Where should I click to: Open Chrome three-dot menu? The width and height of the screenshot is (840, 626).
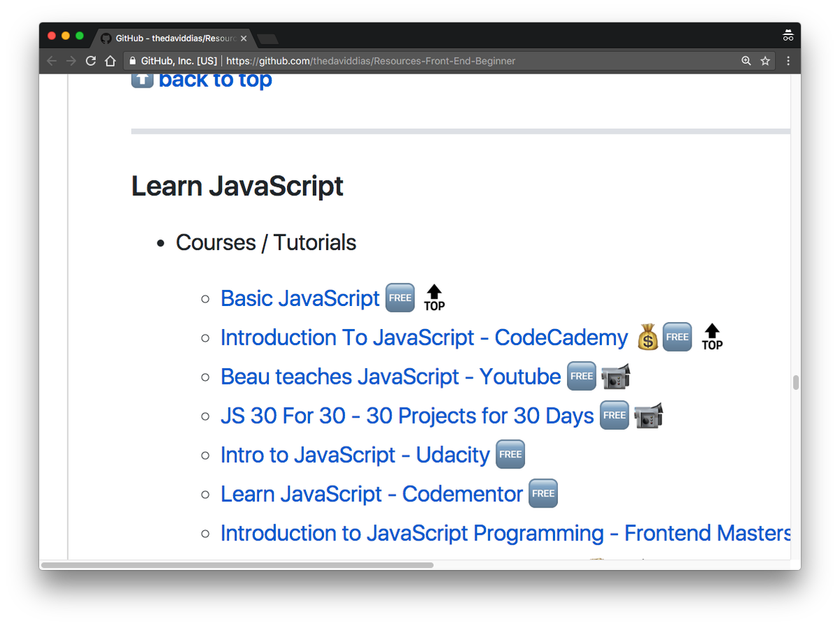788,61
